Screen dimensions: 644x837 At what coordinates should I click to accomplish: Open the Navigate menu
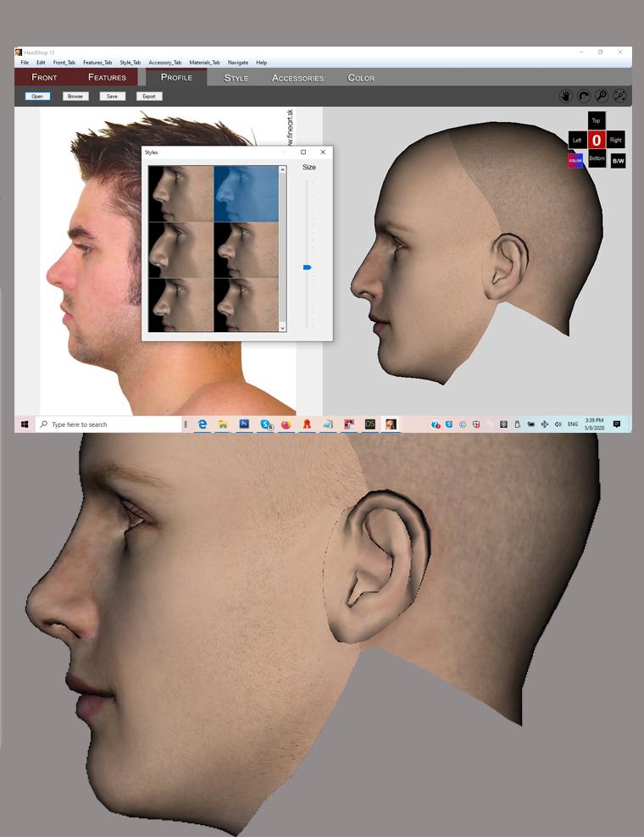(237, 63)
